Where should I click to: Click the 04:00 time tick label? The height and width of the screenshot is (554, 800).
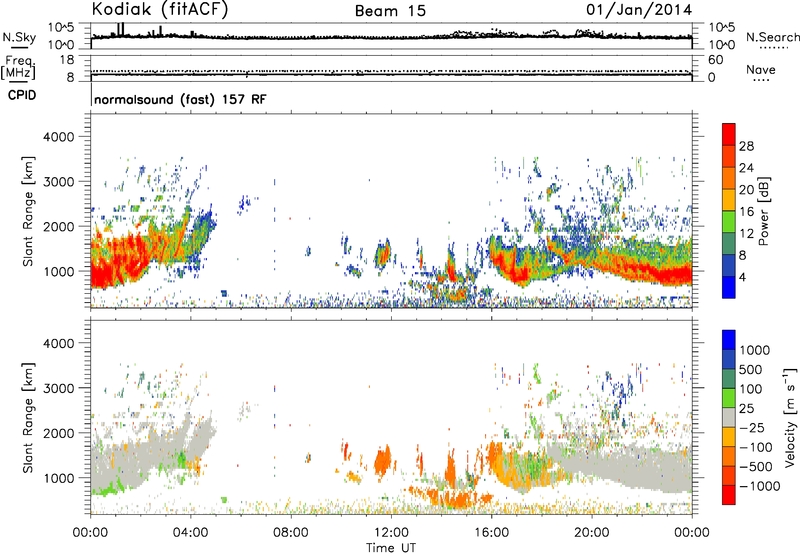pyautogui.click(x=190, y=533)
